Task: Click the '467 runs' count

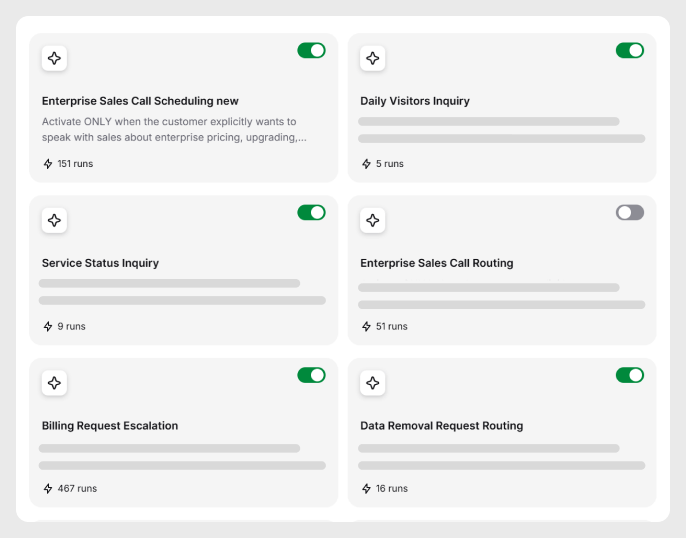Action: point(77,489)
